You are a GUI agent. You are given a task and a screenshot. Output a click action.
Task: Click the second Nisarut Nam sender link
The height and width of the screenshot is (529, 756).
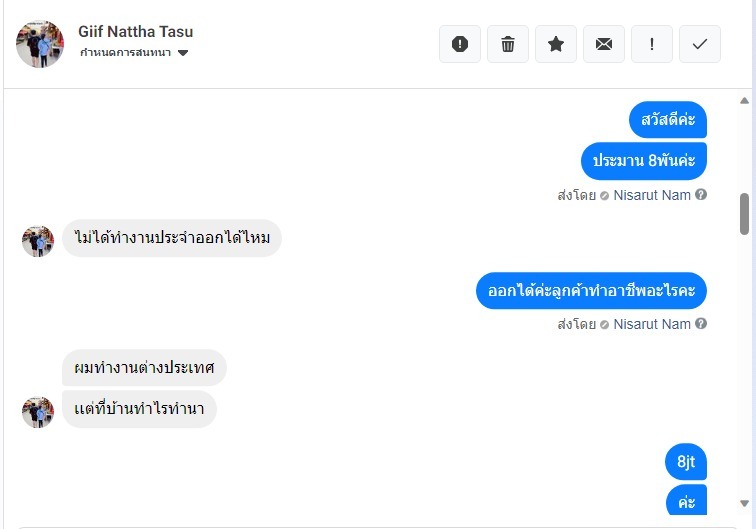652,324
